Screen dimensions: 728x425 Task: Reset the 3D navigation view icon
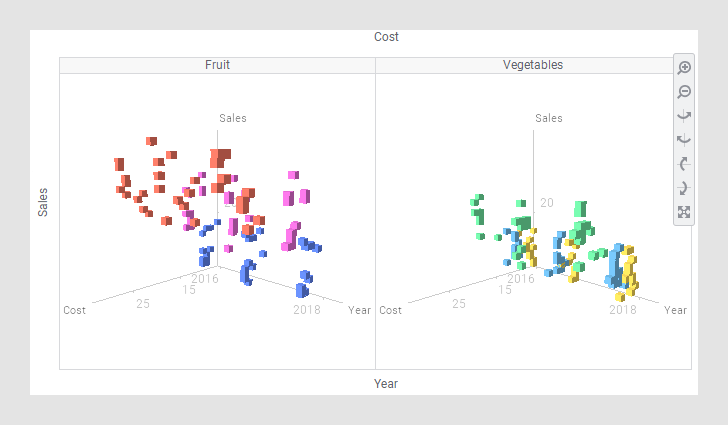click(684, 212)
